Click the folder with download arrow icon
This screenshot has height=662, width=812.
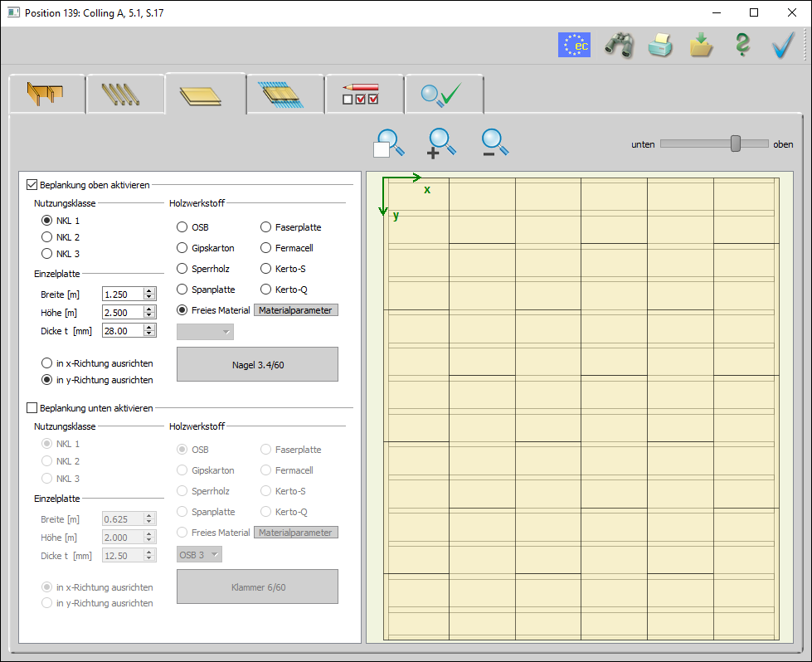click(x=701, y=45)
